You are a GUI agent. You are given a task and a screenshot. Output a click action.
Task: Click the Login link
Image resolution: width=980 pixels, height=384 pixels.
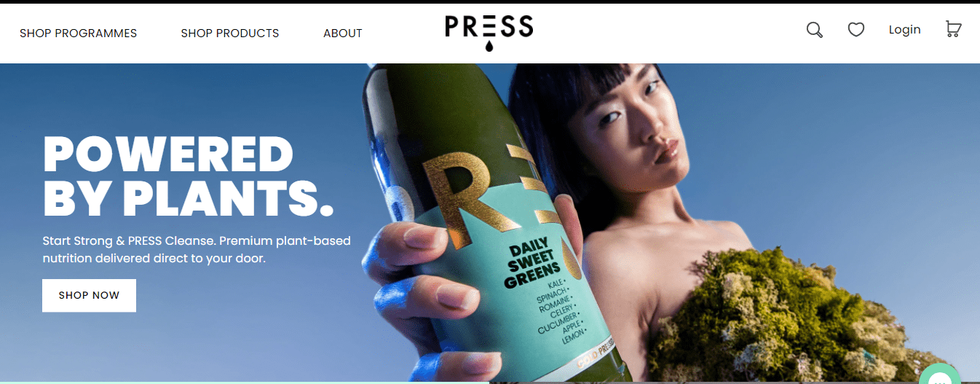[904, 30]
